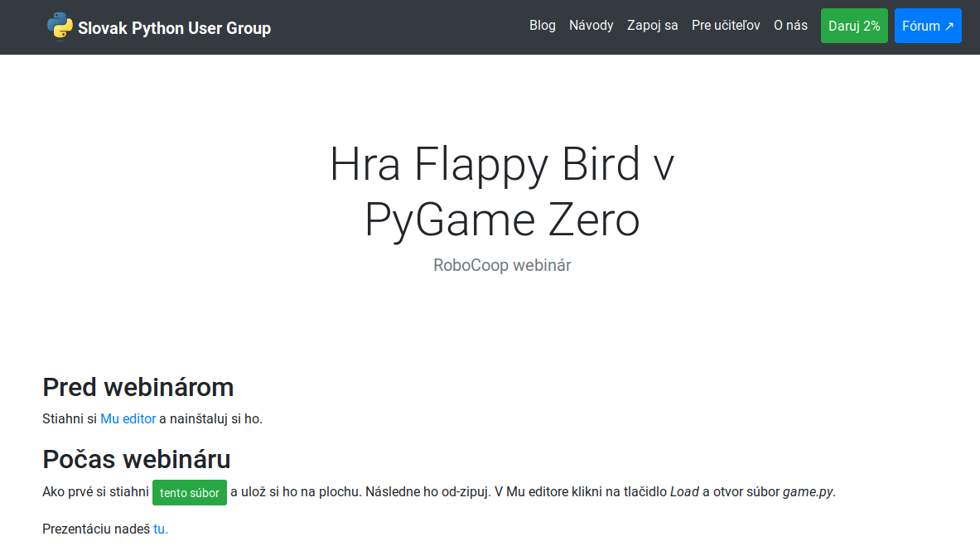Open the Návody menu item

tap(591, 26)
